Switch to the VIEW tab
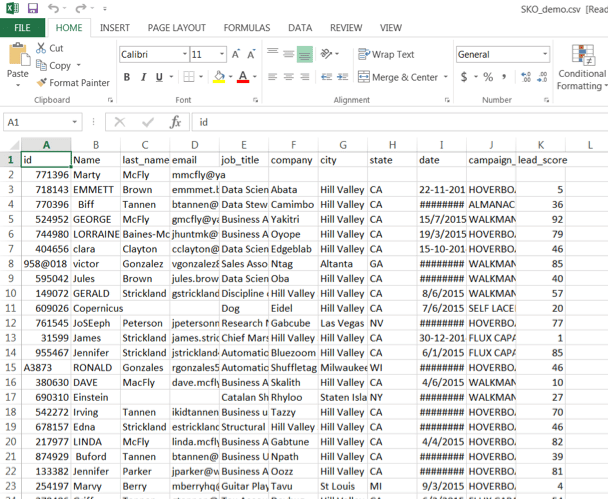The height and width of the screenshot is (499, 608). click(x=391, y=28)
